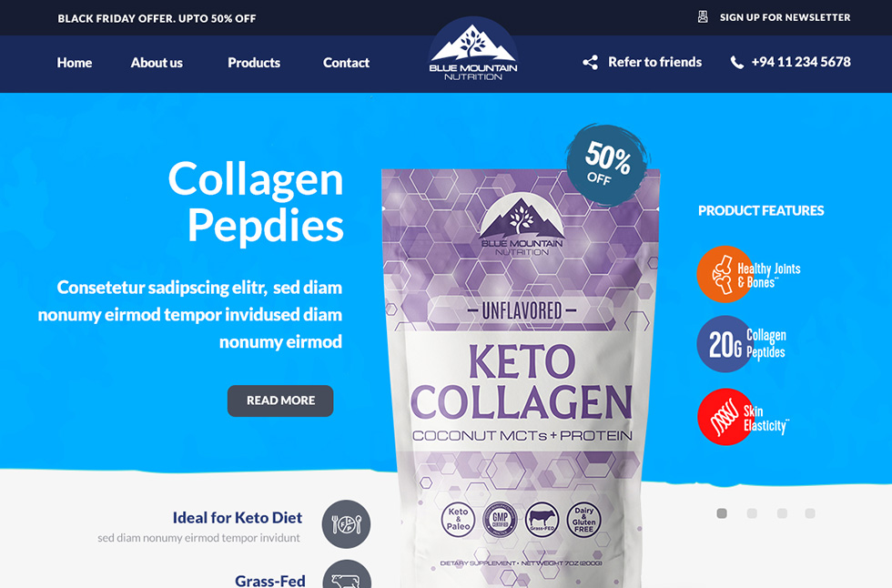Go to the About us page
This screenshot has width=892, height=588.
tap(157, 63)
